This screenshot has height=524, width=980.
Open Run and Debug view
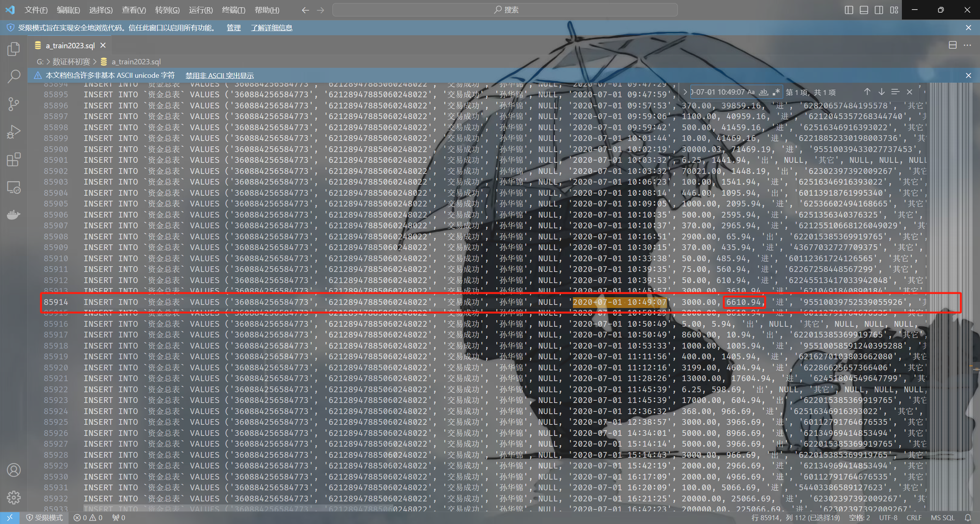[x=14, y=132]
